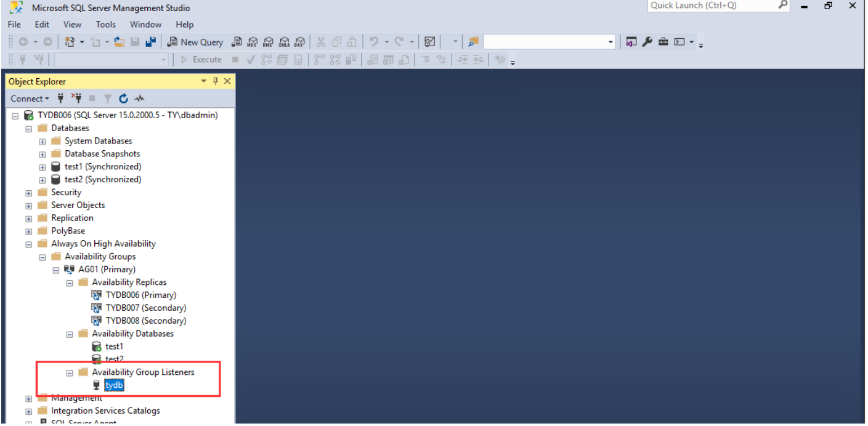Expand the Integration Services Catalogs folder
Viewport: 868px width, 426px height.
click(x=29, y=411)
